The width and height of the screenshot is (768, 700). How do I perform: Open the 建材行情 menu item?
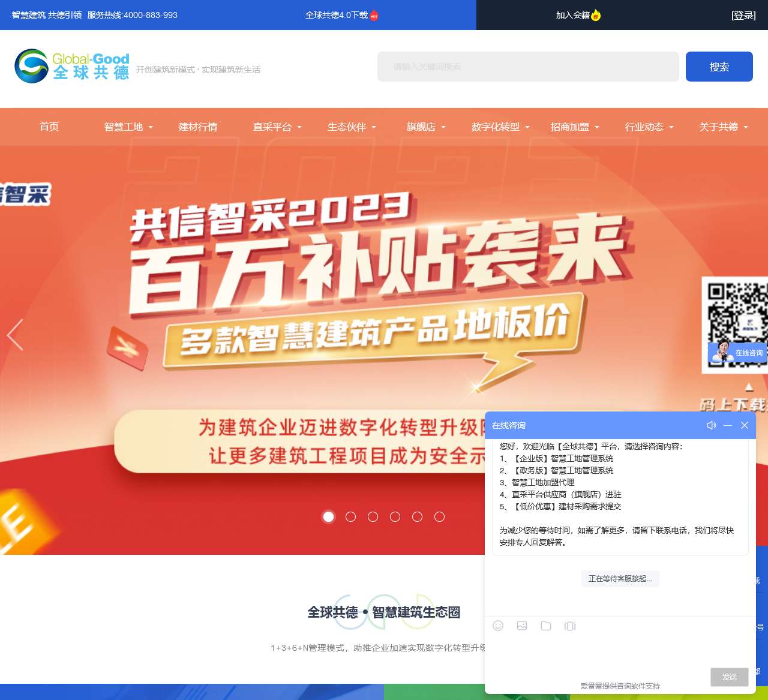[x=198, y=127]
